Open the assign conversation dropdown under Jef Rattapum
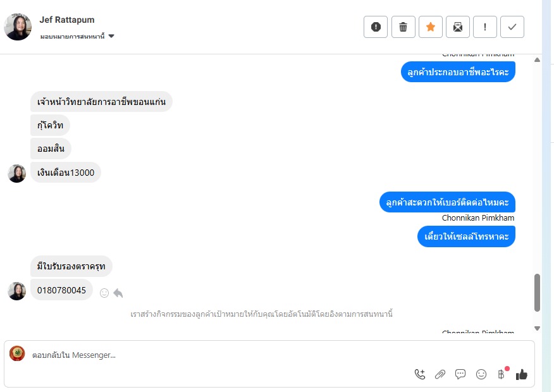This screenshot has width=554, height=392. click(77, 36)
